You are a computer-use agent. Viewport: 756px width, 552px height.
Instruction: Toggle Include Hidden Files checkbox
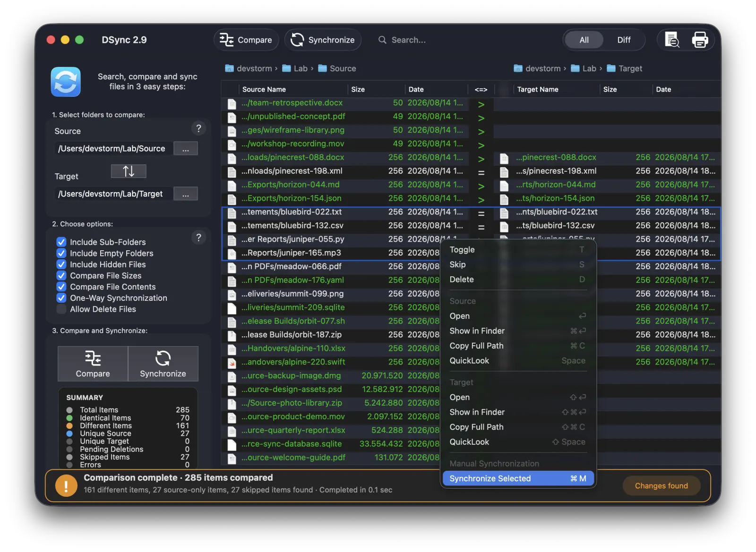[61, 264]
